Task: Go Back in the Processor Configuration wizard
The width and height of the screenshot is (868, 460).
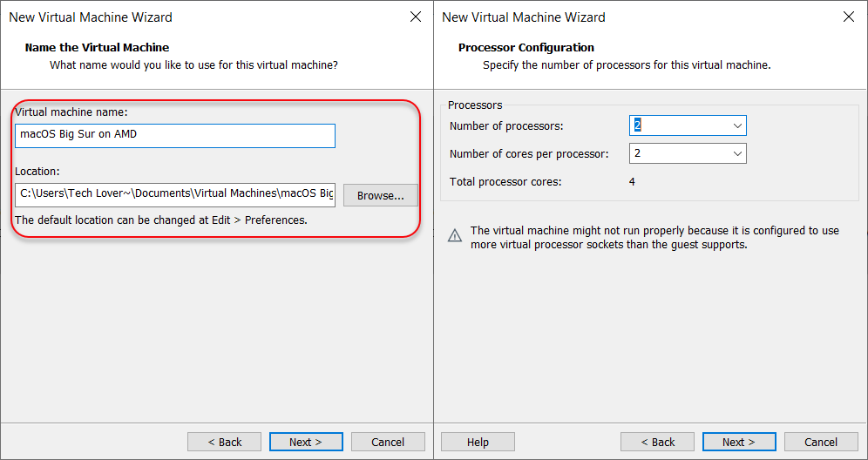Action: click(657, 442)
